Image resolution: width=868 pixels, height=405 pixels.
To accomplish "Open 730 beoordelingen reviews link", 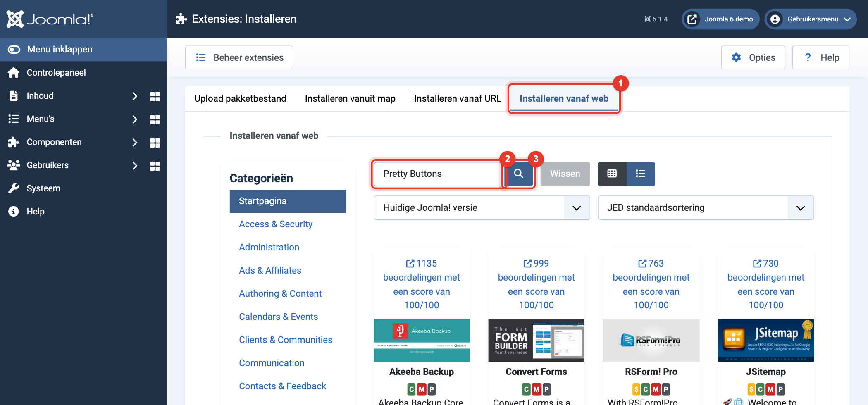I will pyautogui.click(x=766, y=284).
